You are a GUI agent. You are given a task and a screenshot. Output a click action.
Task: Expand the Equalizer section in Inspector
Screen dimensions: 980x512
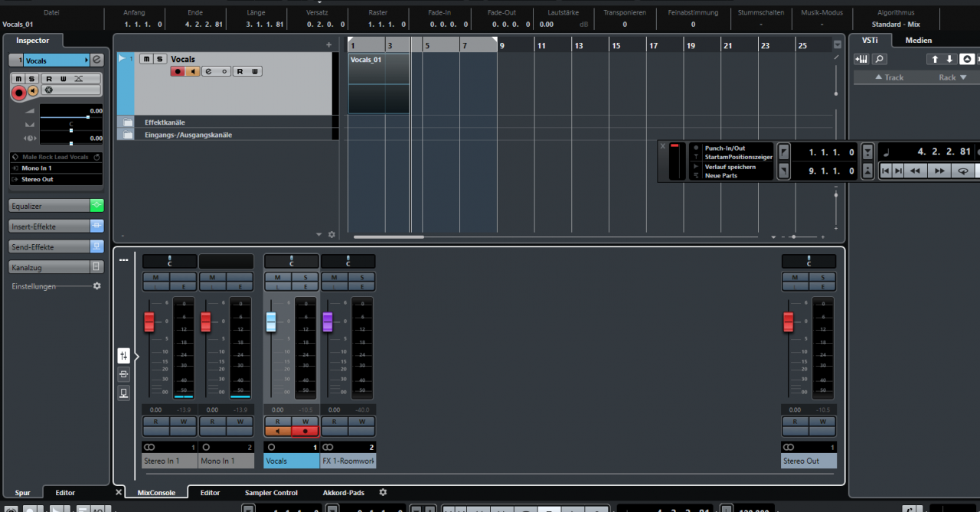49,206
